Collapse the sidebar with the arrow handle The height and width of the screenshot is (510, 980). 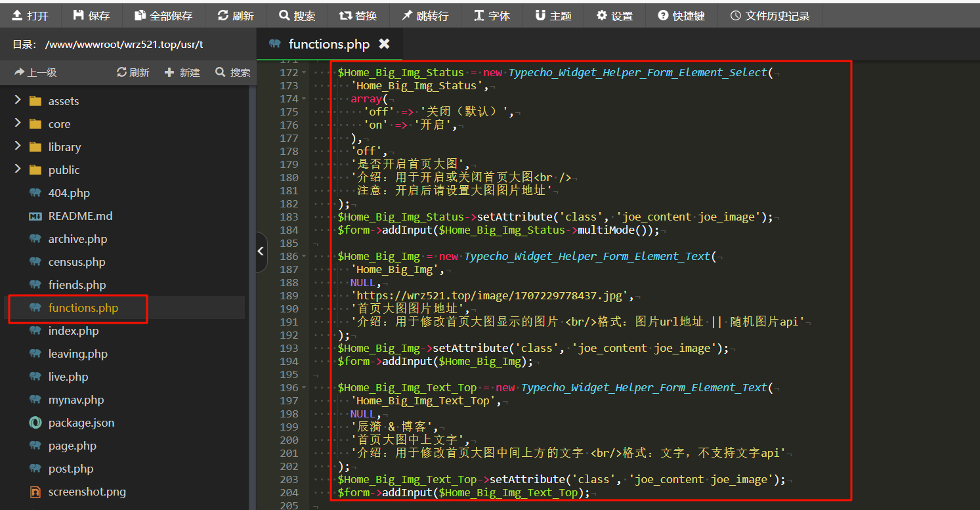261,251
